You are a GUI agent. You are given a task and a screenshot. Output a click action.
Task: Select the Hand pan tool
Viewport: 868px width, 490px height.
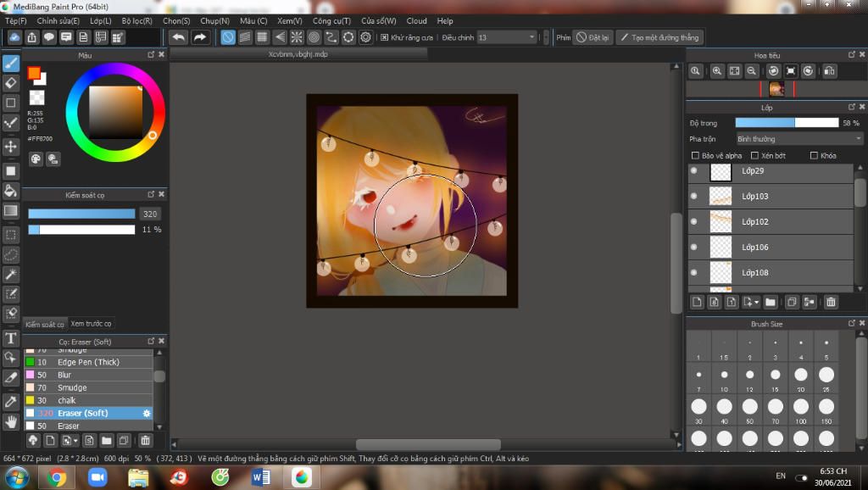point(11,422)
